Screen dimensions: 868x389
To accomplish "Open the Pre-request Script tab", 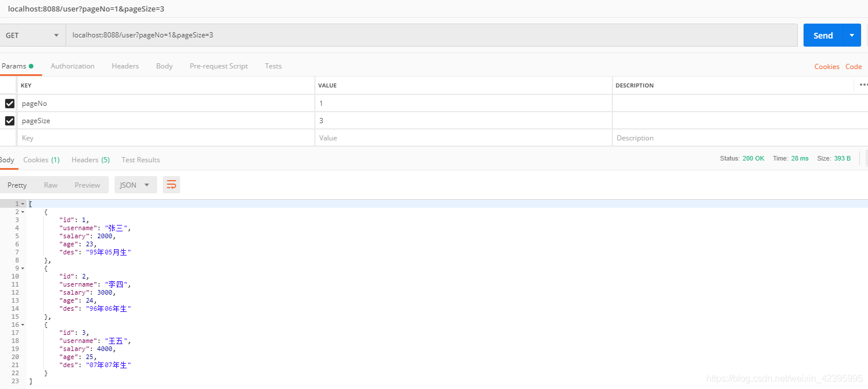I will 219,66.
